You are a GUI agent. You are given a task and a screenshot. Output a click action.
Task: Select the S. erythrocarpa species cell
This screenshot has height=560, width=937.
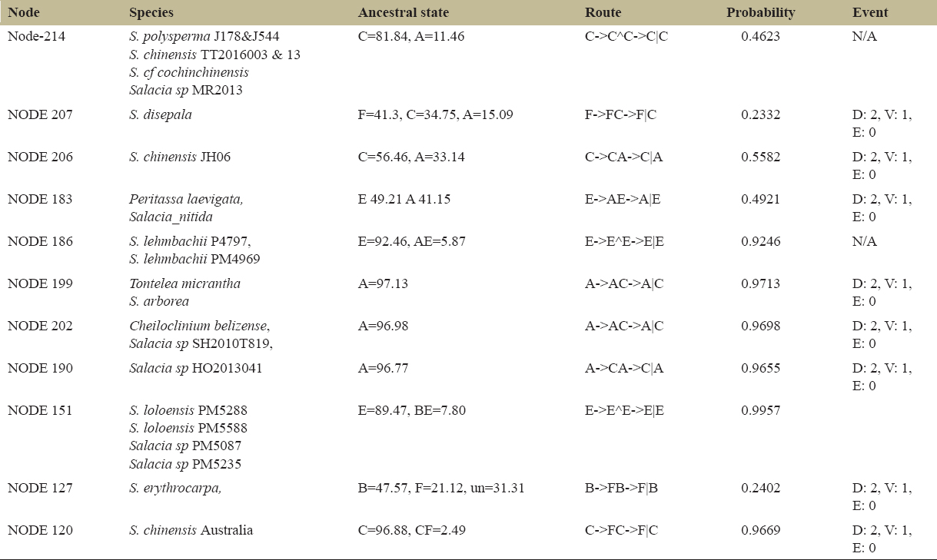click(x=174, y=487)
